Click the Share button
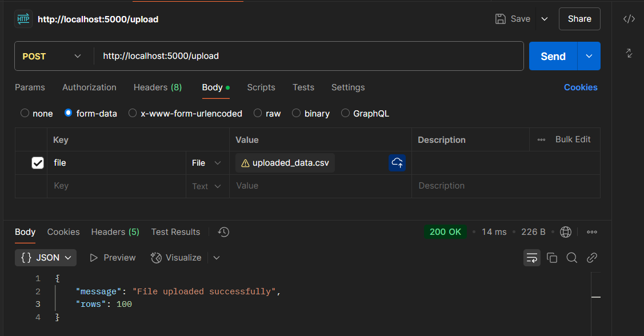 [579, 19]
